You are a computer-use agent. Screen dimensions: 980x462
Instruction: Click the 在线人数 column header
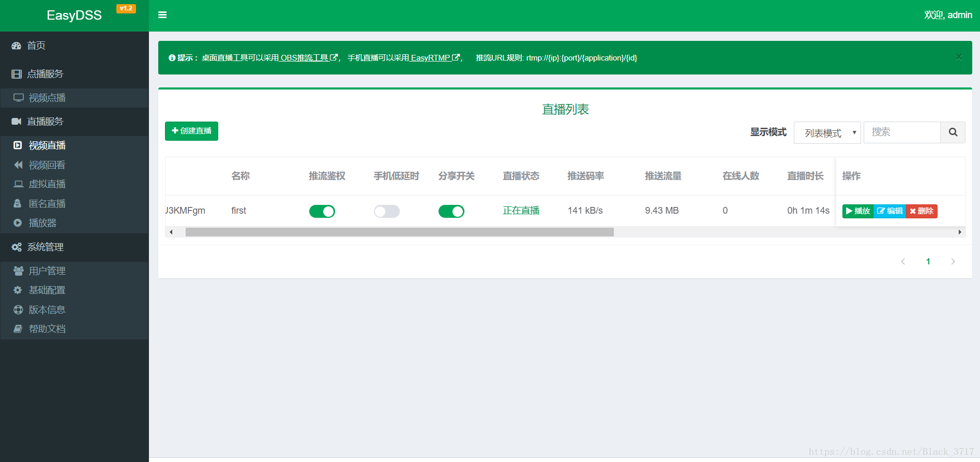click(741, 176)
